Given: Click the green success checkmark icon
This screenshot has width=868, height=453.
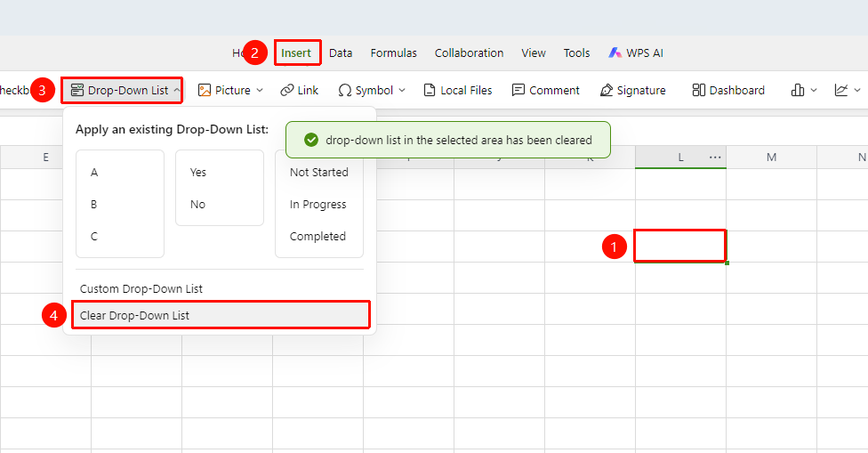Looking at the screenshot, I should point(311,140).
